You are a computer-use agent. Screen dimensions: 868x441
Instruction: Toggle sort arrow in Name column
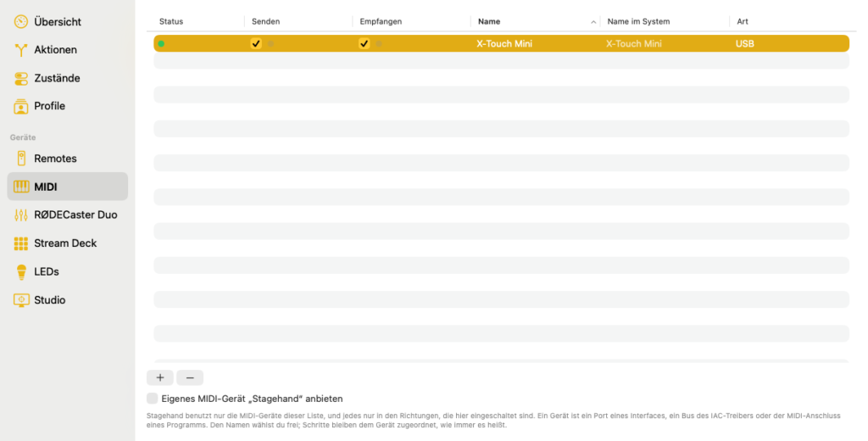[x=593, y=22]
